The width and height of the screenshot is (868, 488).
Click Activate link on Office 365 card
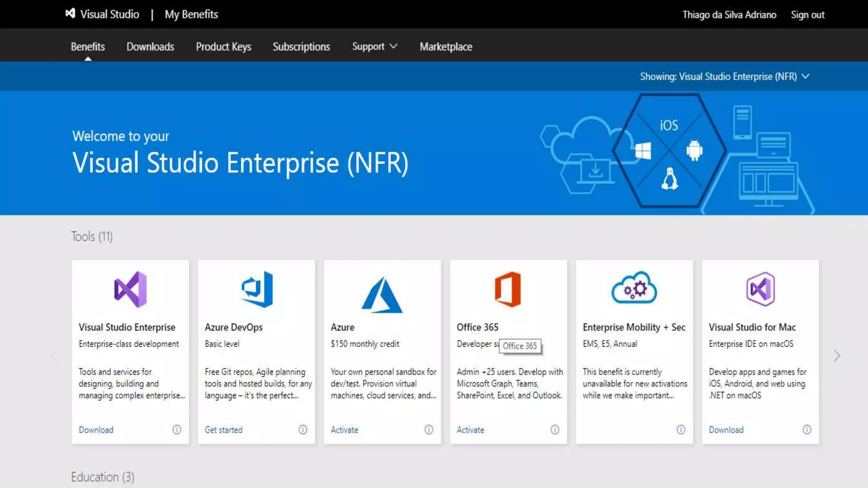pyautogui.click(x=470, y=430)
